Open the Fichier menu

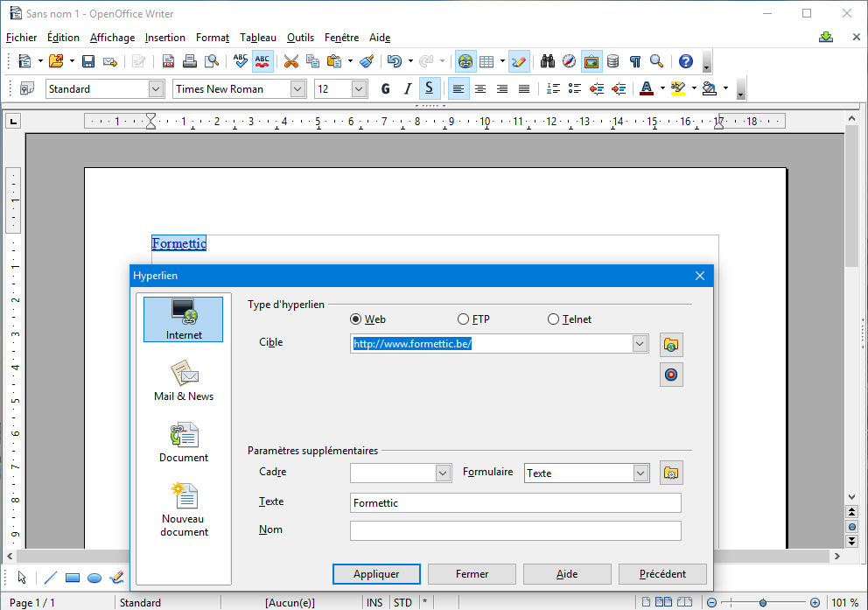[x=22, y=38]
